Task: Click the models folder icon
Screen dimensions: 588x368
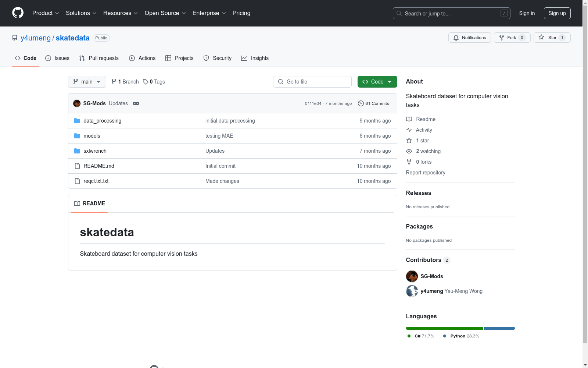Action: (77, 136)
